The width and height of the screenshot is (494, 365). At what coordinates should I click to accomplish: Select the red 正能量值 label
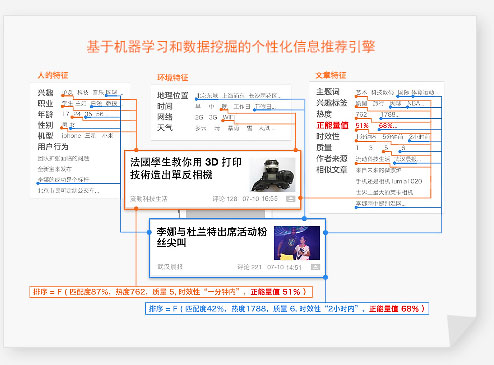coord(332,125)
